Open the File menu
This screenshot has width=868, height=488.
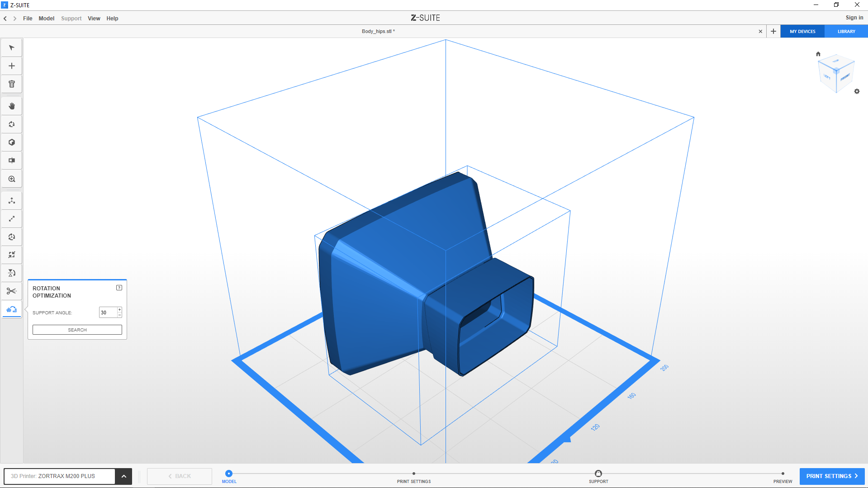coord(28,19)
